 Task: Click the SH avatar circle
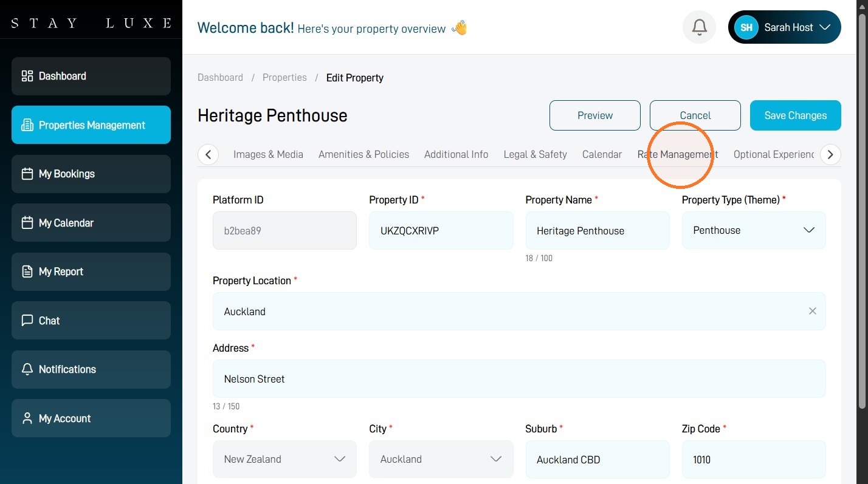(746, 27)
